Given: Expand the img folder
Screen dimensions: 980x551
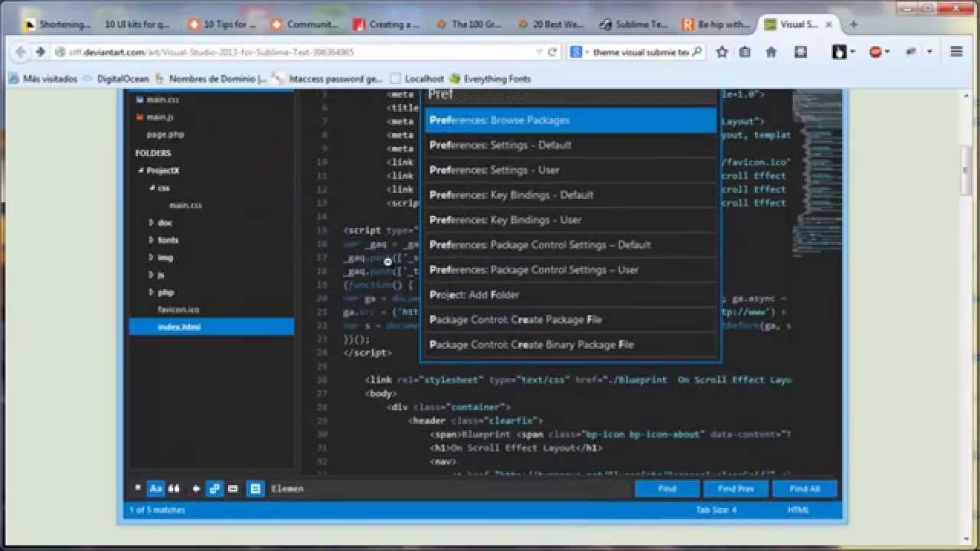Looking at the screenshot, I should tap(152, 257).
